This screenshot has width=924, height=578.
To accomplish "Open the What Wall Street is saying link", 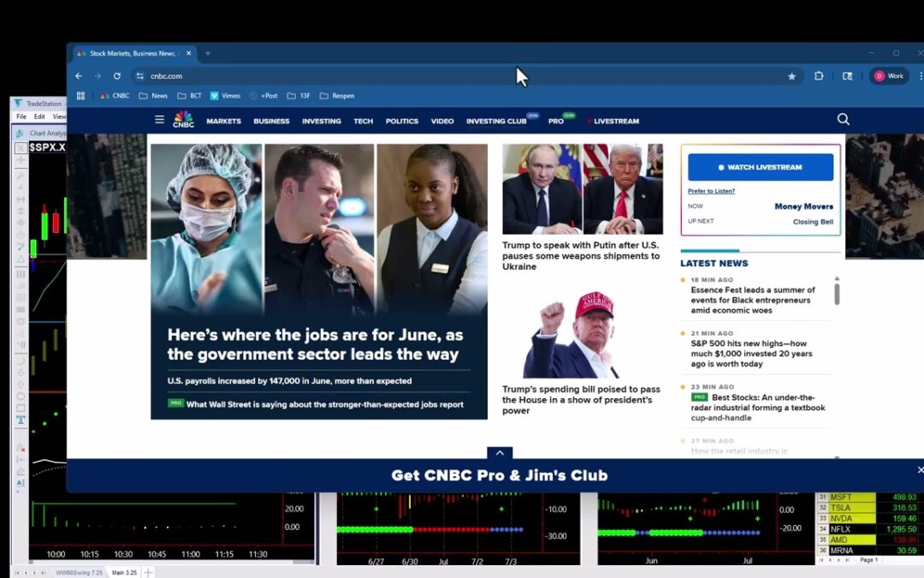I will point(325,404).
